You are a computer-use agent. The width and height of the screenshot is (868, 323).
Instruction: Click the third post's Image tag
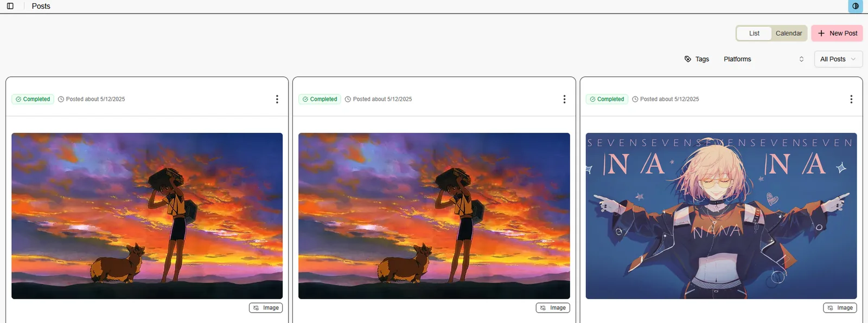tap(840, 308)
